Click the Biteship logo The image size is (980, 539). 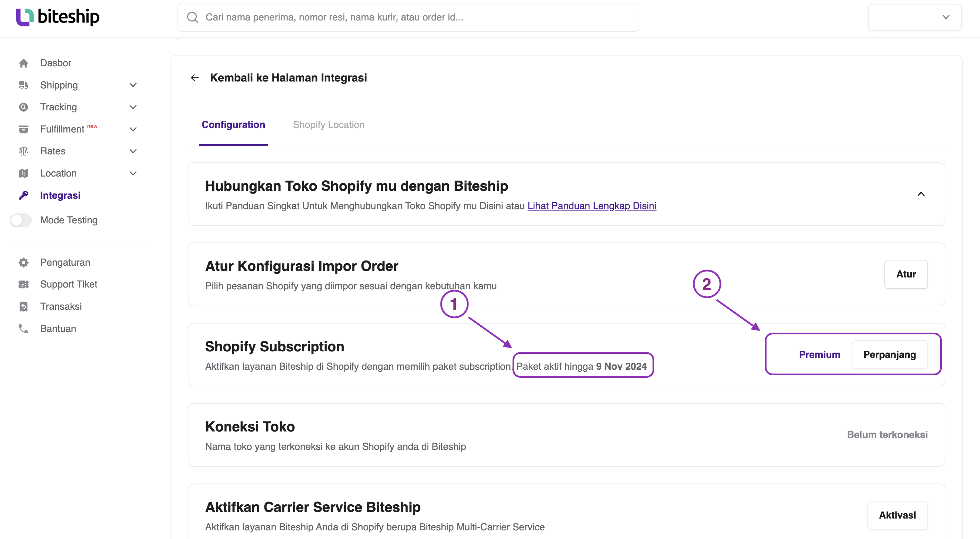58,17
